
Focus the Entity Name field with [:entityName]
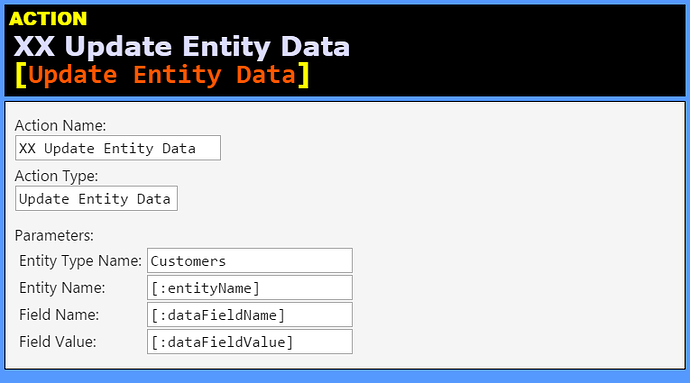250,288
